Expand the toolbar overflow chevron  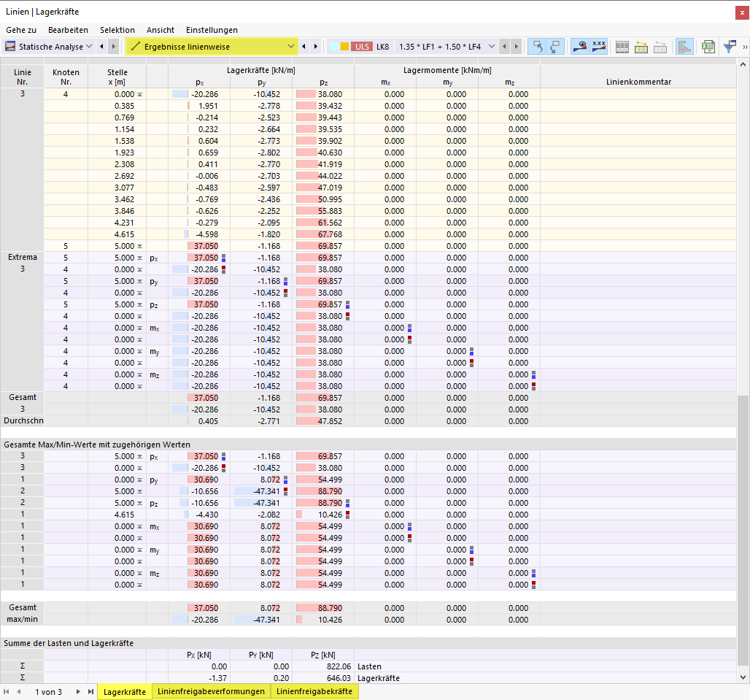tap(745, 47)
